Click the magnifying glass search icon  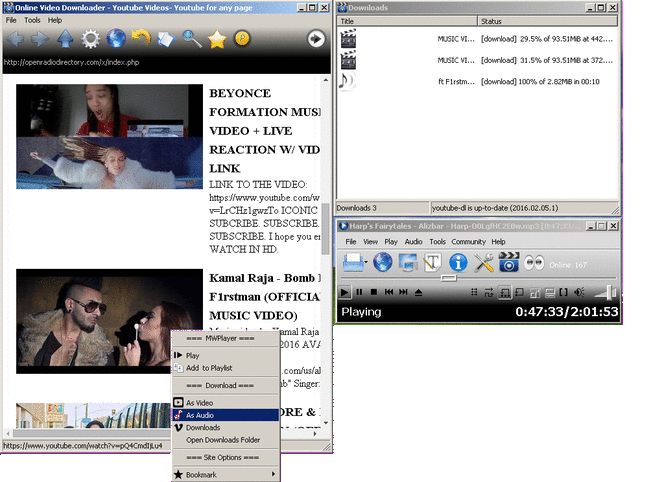(x=192, y=39)
